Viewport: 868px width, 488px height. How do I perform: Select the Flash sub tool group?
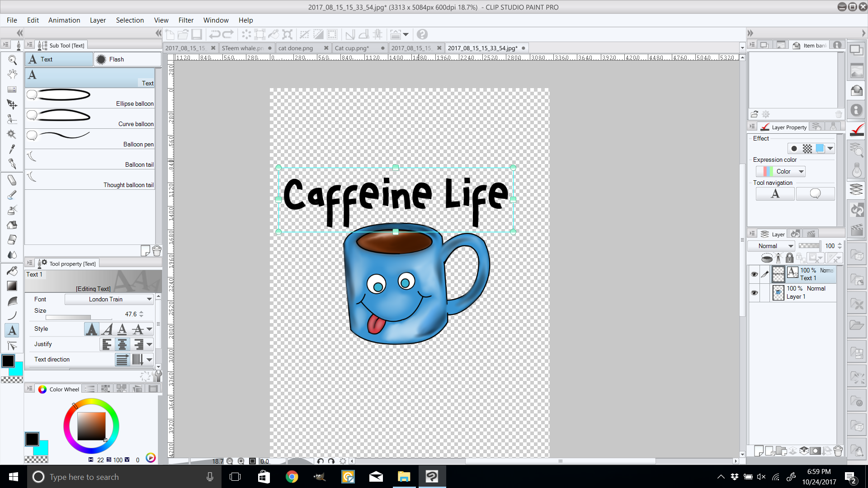pos(127,59)
